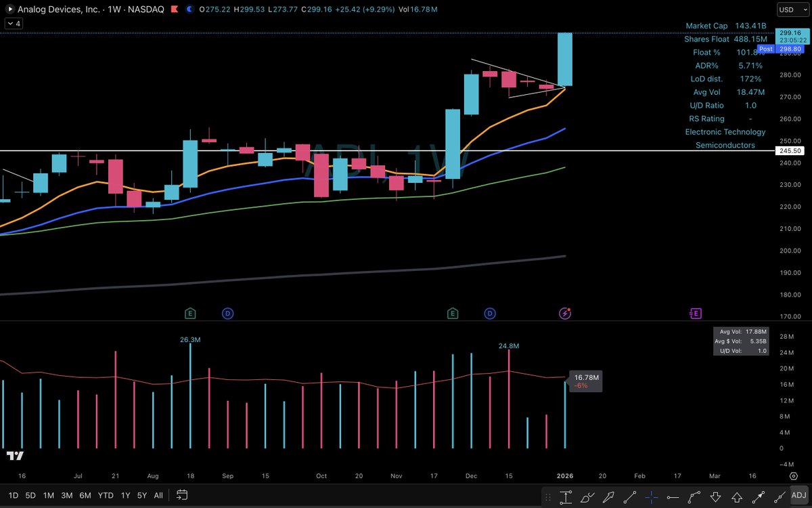The width and height of the screenshot is (812, 508).
Task: Select the 5D time range
Action: tap(30, 495)
